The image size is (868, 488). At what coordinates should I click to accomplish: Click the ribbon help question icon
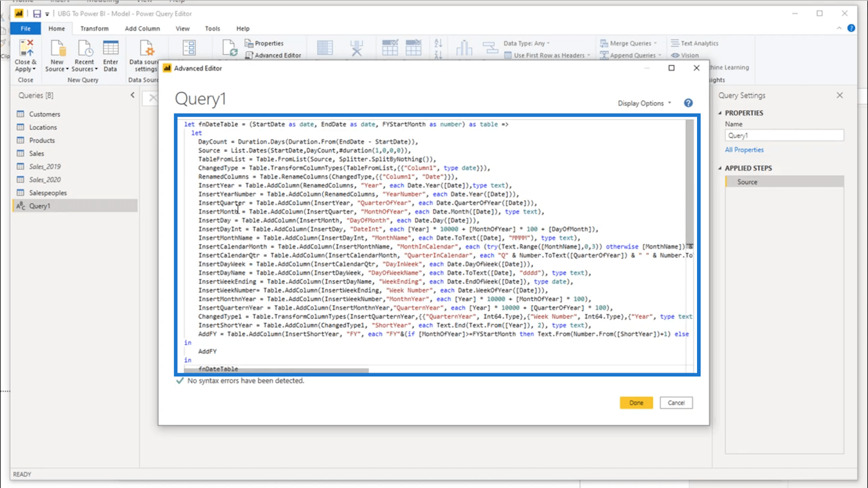pos(851,28)
